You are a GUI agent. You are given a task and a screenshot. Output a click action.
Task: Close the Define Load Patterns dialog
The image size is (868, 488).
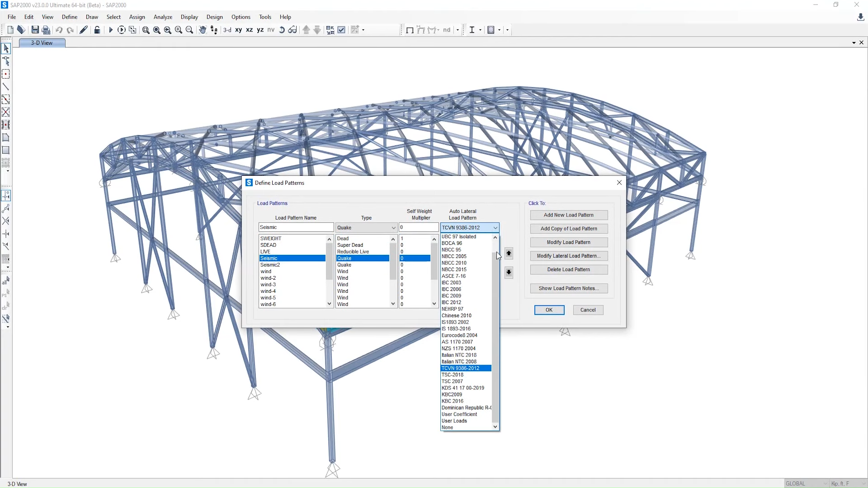point(619,183)
